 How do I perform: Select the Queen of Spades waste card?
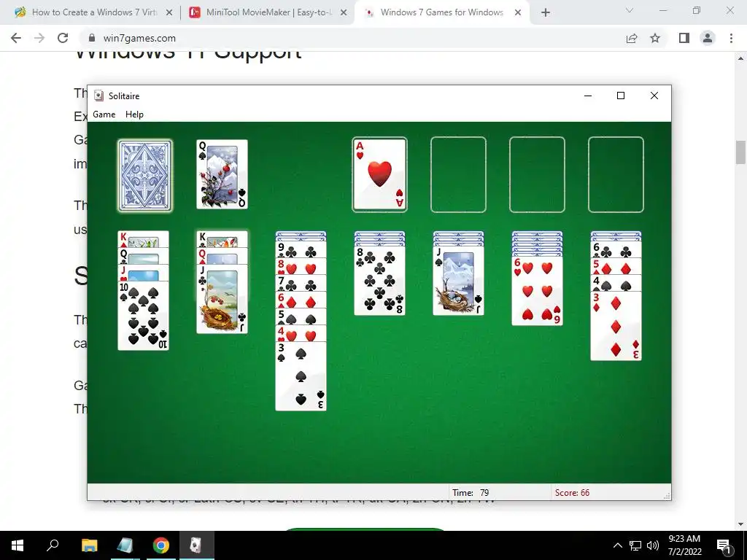222,174
